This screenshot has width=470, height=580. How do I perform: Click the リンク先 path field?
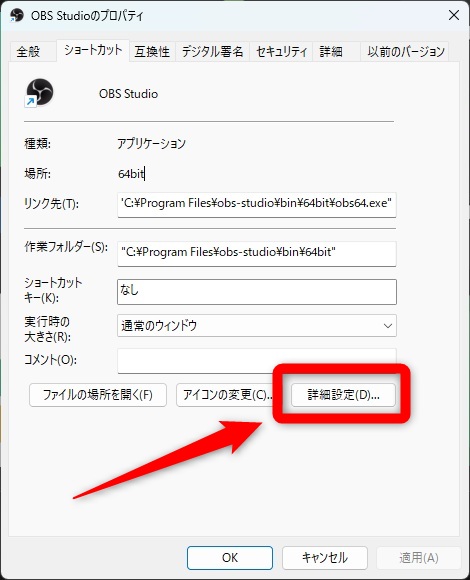[257, 204]
